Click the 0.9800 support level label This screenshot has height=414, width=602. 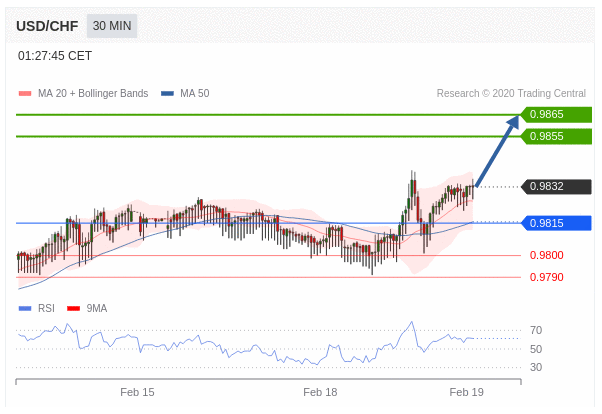click(547, 255)
